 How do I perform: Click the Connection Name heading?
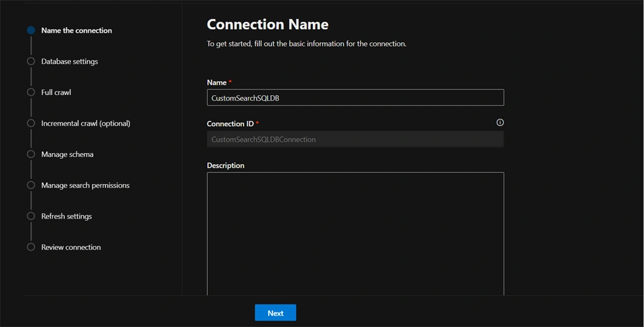click(x=268, y=25)
